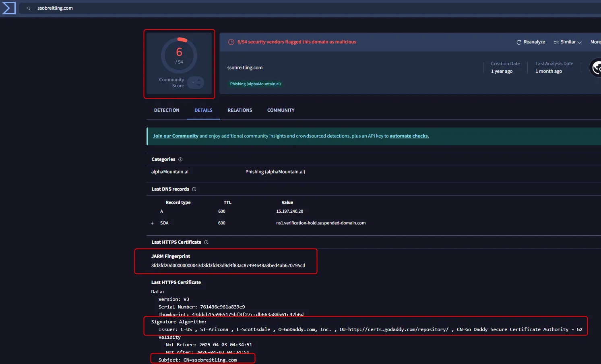Click the 'Record type' column header
Screen dimensions: 601x364
tap(178, 202)
